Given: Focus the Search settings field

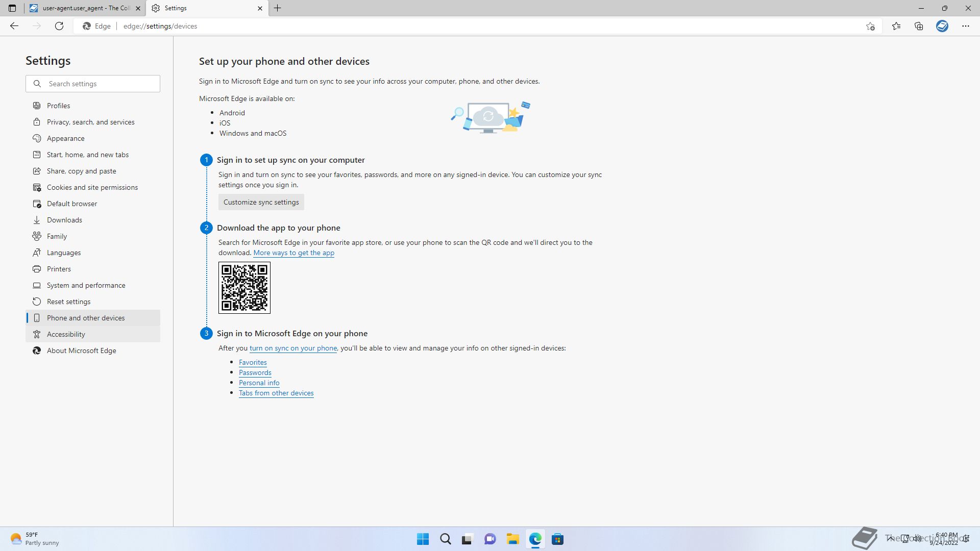Looking at the screenshot, I should (x=93, y=84).
